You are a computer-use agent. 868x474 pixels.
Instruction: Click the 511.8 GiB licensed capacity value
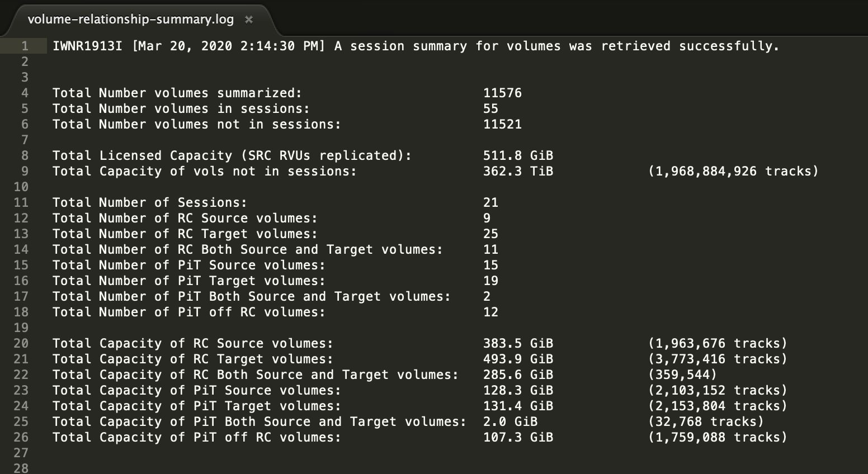pyautogui.click(x=518, y=155)
